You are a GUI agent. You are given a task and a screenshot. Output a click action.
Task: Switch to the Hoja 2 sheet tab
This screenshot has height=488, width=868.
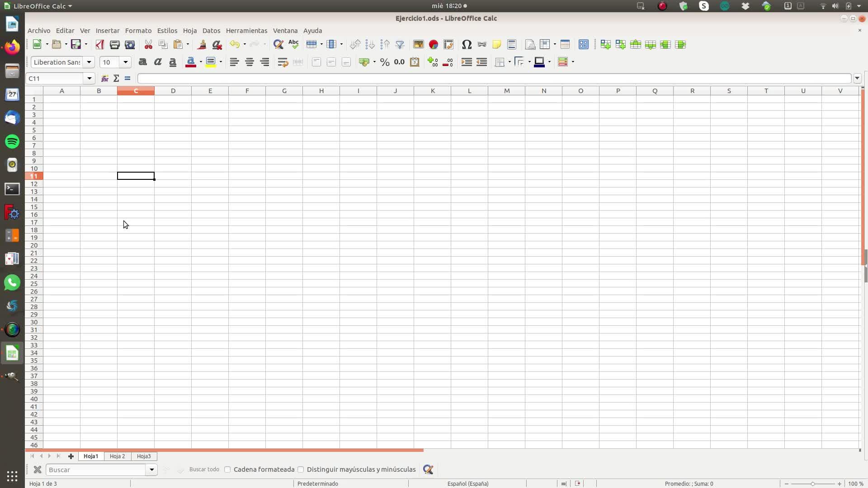coord(117,456)
